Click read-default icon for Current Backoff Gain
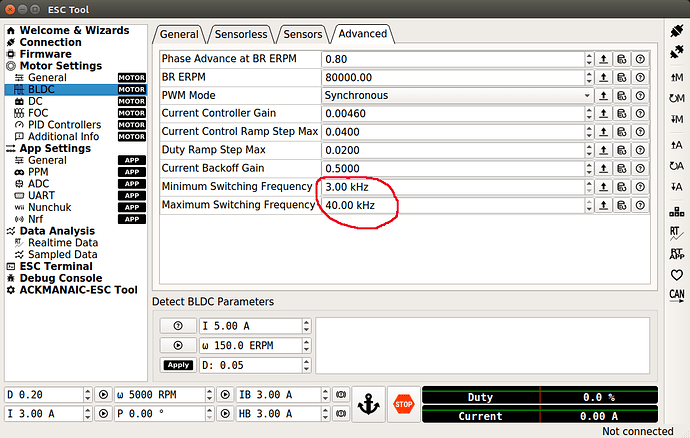 621,169
